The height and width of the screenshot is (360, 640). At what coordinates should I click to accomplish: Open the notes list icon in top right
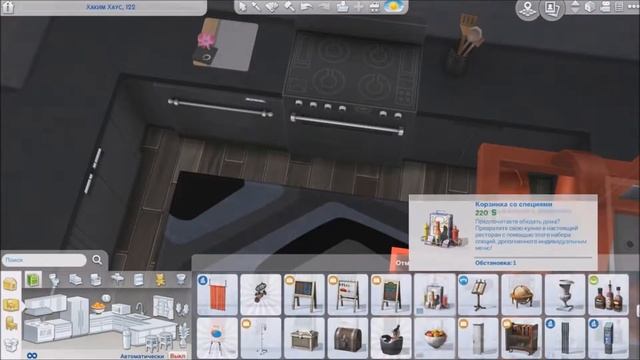click(x=619, y=7)
